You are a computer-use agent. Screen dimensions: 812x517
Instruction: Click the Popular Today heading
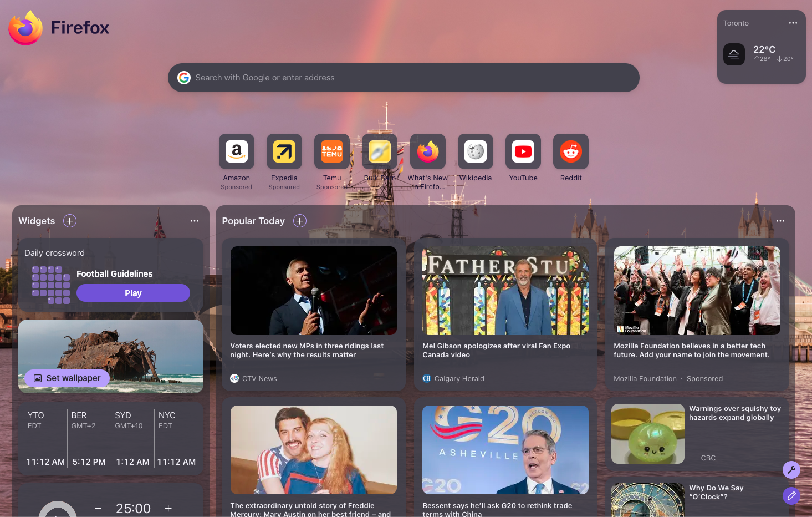(x=253, y=221)
